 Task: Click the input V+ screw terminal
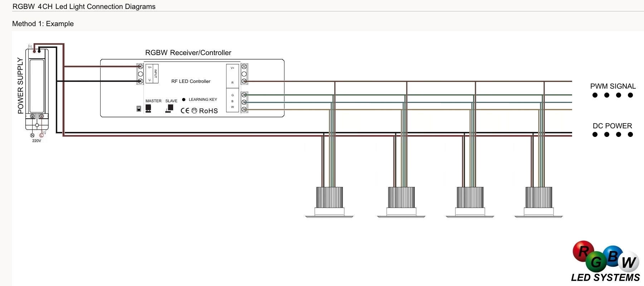141,66
